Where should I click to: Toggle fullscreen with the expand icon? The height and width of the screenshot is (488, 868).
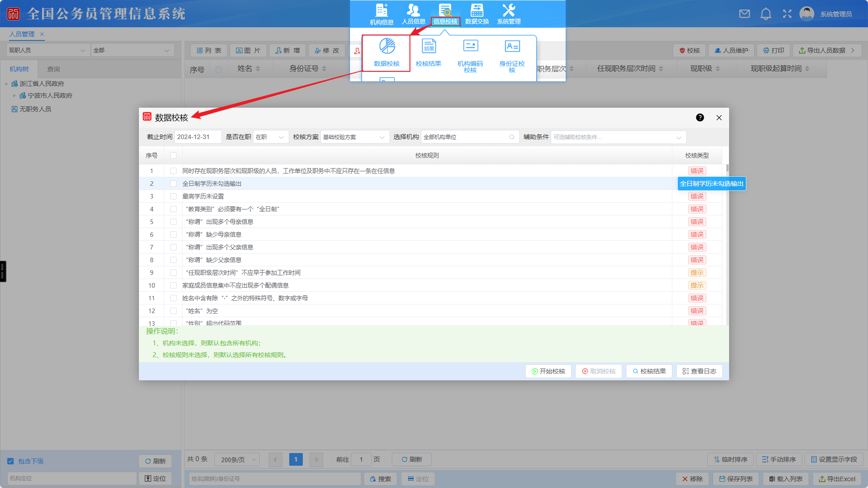[787, 14]
